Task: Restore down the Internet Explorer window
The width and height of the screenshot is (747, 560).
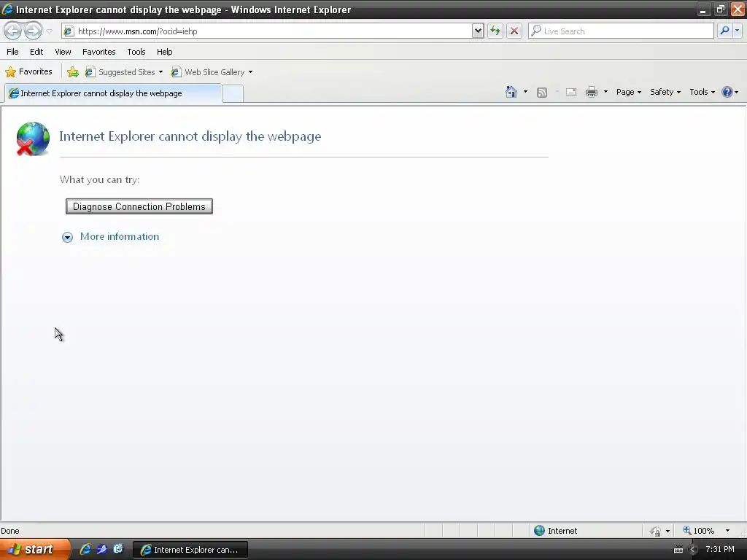Action: click(720, 9)
